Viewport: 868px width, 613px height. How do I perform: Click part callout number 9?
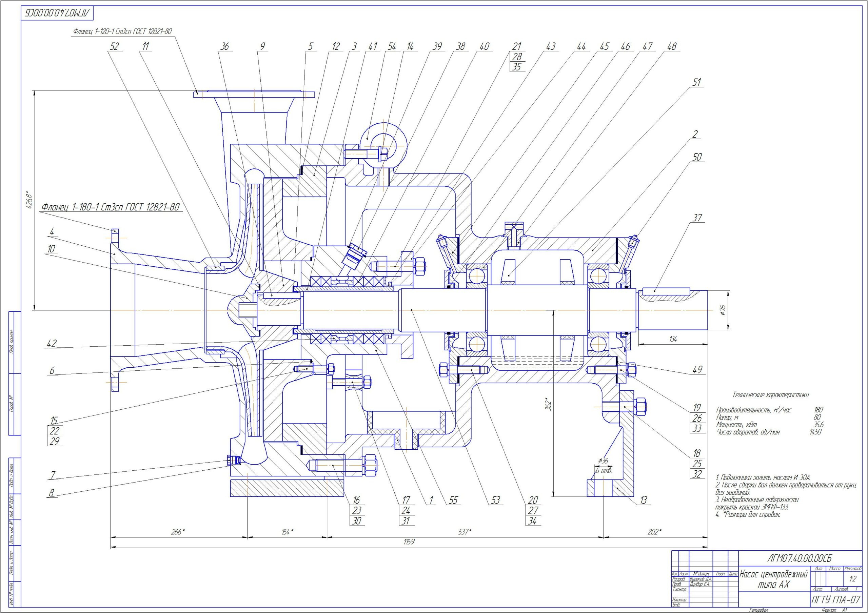(262, 46)
